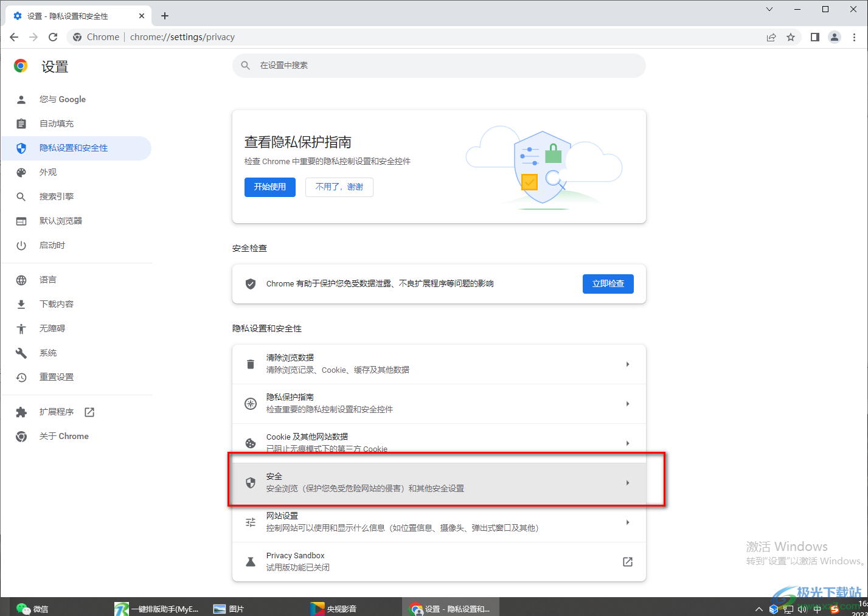Go back using the browser back arrow
This screenshot has height=616, width=868.
click(14, 37)
